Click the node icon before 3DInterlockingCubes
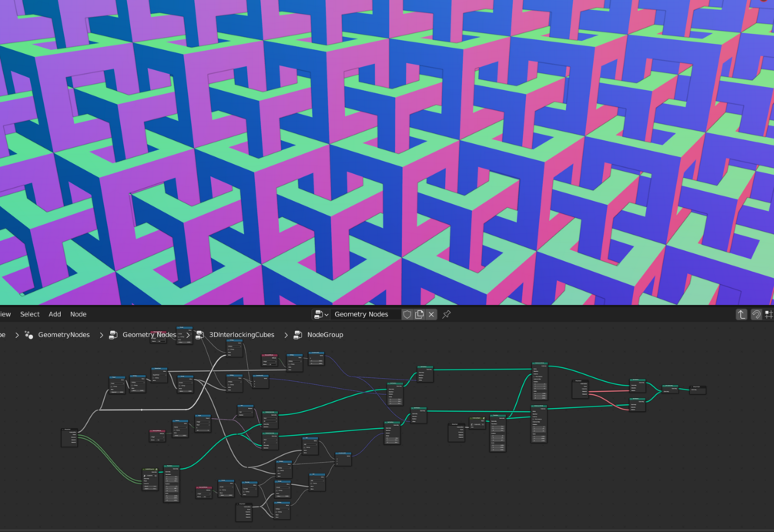 point(199,335)
